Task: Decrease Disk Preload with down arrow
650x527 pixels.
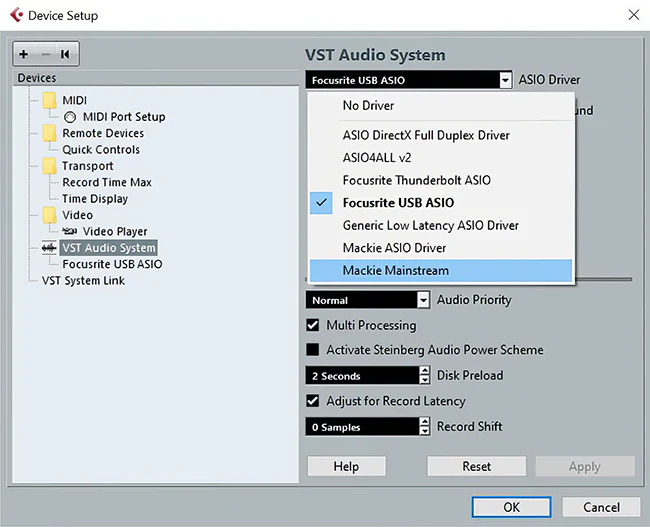Action: [424, 380]
